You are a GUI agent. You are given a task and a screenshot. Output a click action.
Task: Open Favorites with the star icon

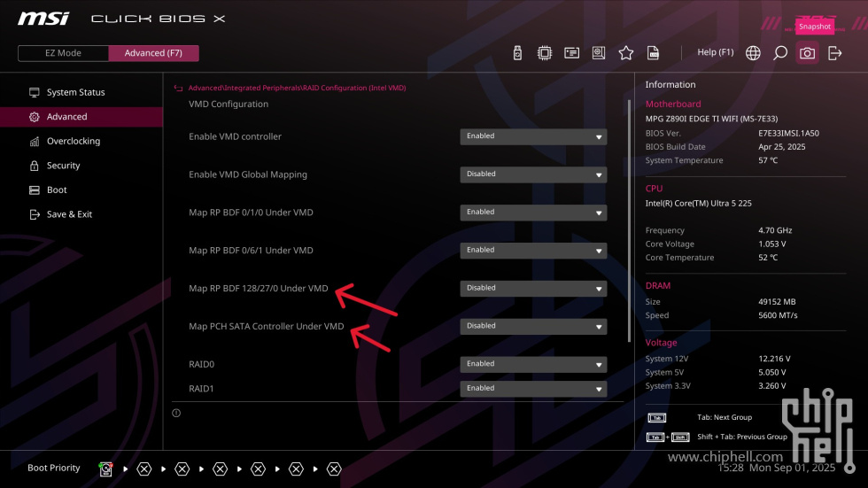[x=626, y=53]
